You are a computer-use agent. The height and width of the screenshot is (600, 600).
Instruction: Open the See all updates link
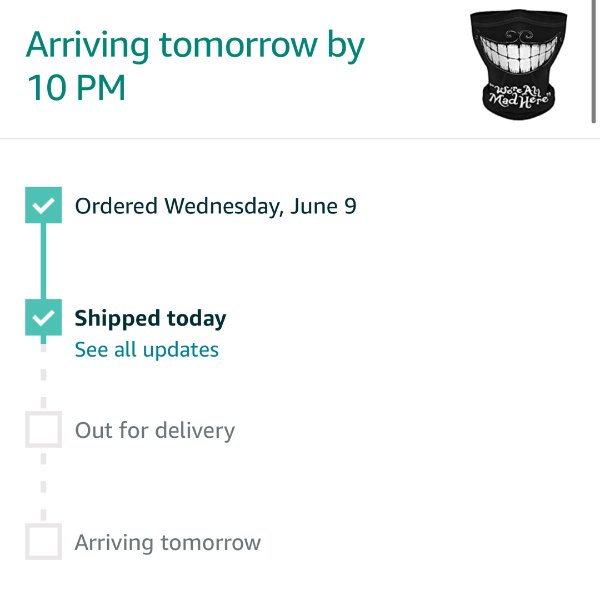tap(147, 350)
